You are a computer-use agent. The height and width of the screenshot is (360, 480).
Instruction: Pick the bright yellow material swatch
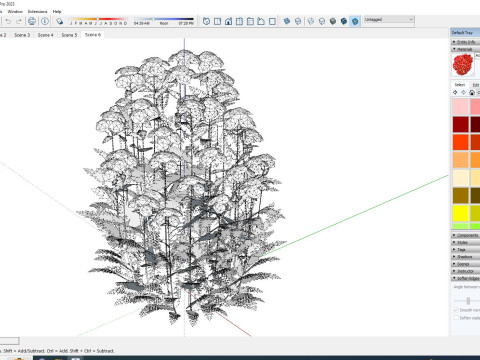pos(461,213)
